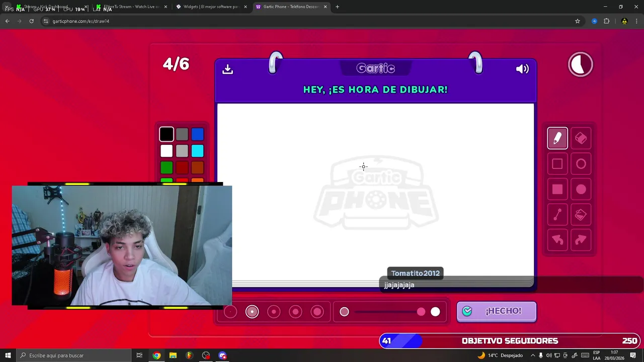Open File Explorer from the taskbar
Viewport: 644px width, 362px height.
tap(173, 355)
